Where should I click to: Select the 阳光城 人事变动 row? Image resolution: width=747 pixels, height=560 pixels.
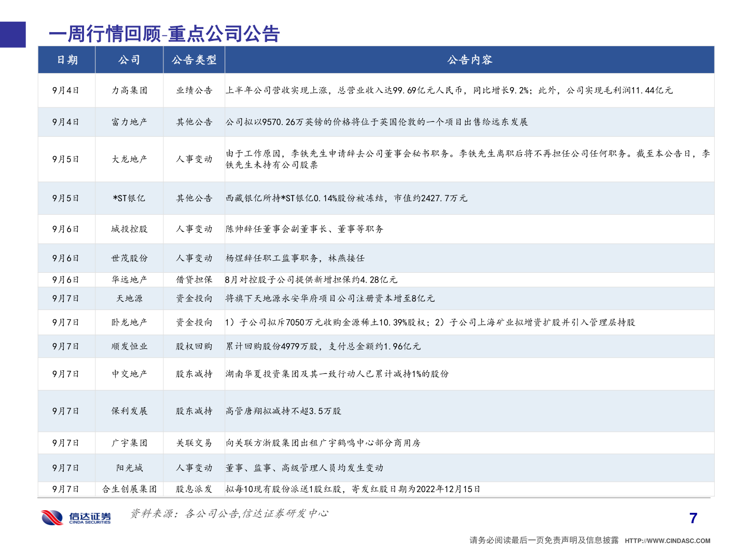(129, 468)
